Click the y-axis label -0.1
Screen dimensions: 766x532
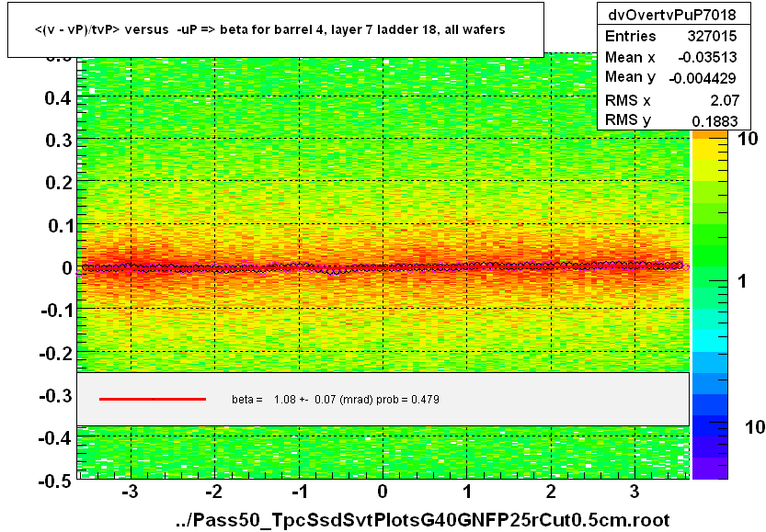pyautogui.click(x=57, y=310)
